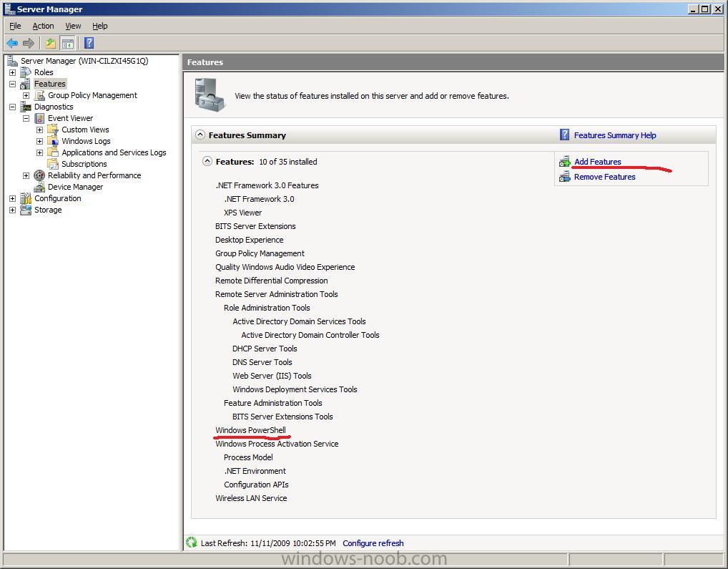Expand the Custom Views node
This screenshot has width=728, height=569.
click(x=39, y=130)
